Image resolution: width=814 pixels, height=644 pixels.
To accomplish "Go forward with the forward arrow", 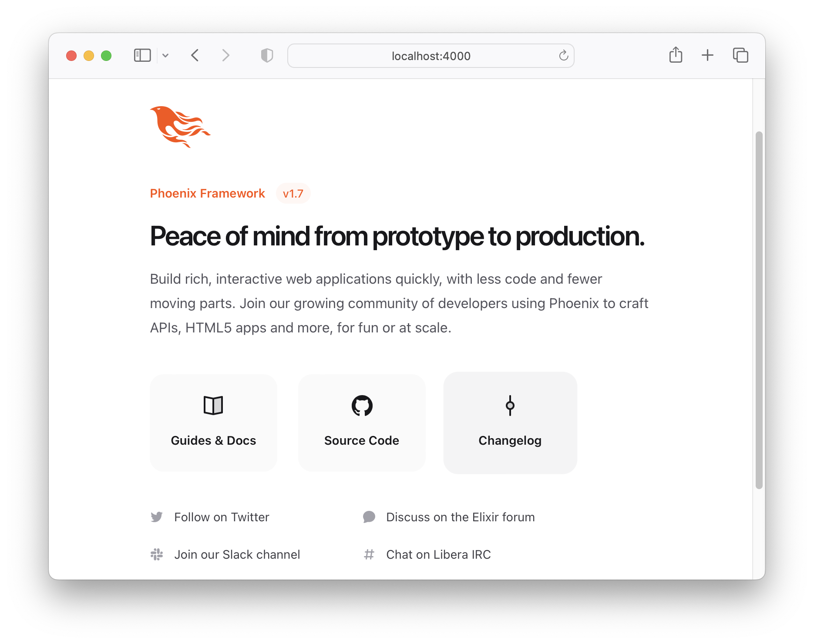I will click(x=225, y=55).
